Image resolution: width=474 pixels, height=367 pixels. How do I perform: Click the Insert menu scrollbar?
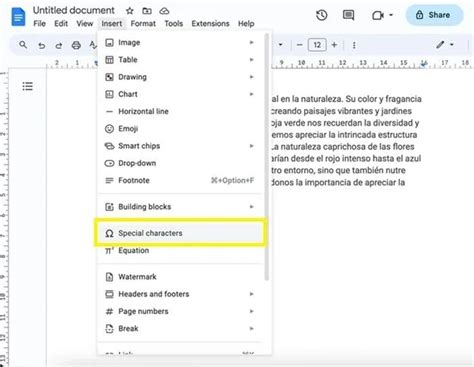tap(266, 157)
